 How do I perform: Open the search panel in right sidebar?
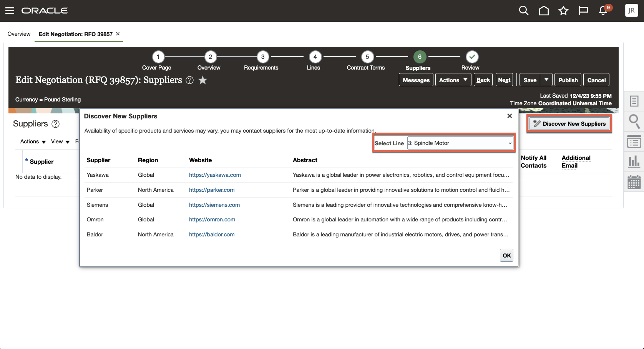(x=634, y=121)
